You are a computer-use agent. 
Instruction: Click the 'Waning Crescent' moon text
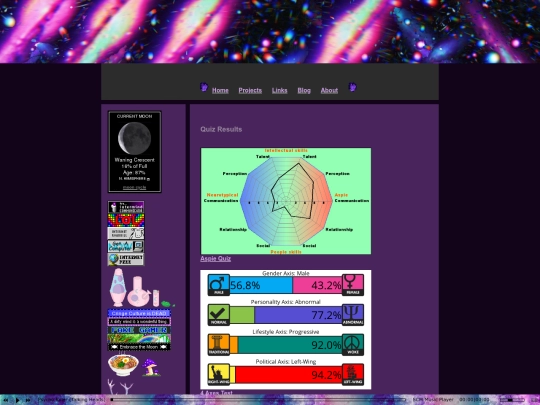tap(135, 160)
